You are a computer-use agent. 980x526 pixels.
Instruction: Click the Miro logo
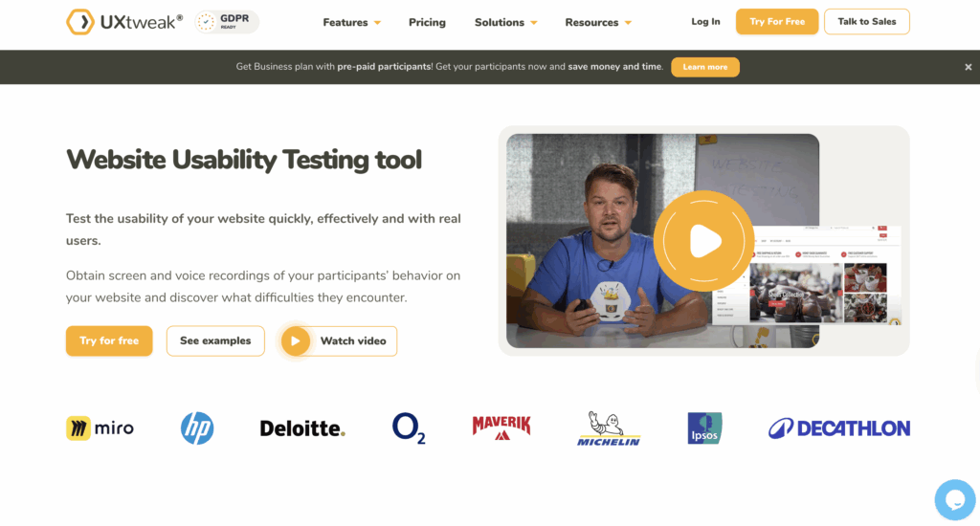tap(100, 428)
